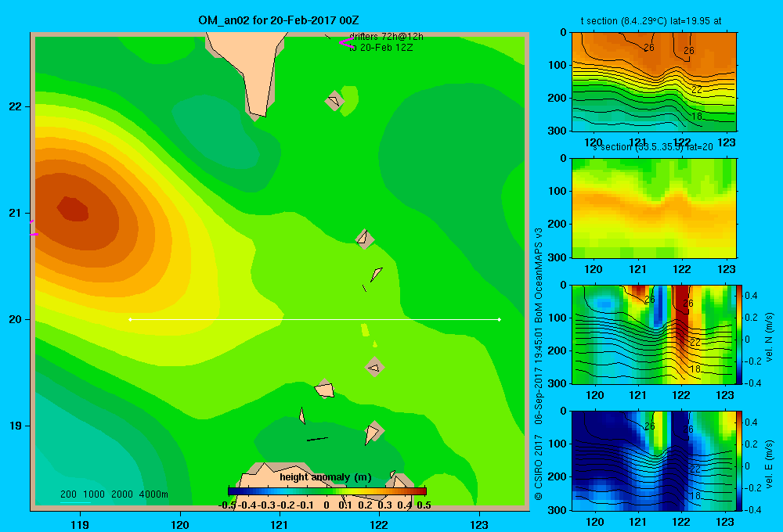
Task: Click longitude label "121" below the main map
Action: [280, 524]
